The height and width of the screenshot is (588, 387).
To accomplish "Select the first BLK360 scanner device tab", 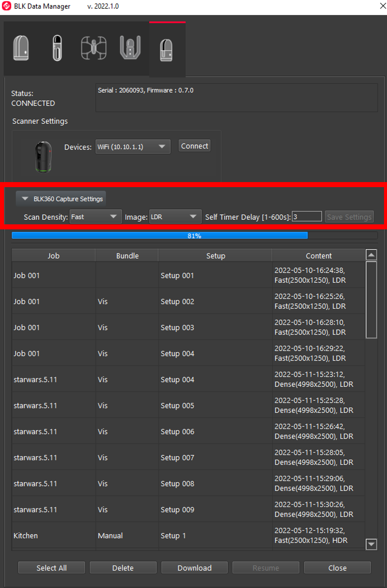I will click(21, 49).
